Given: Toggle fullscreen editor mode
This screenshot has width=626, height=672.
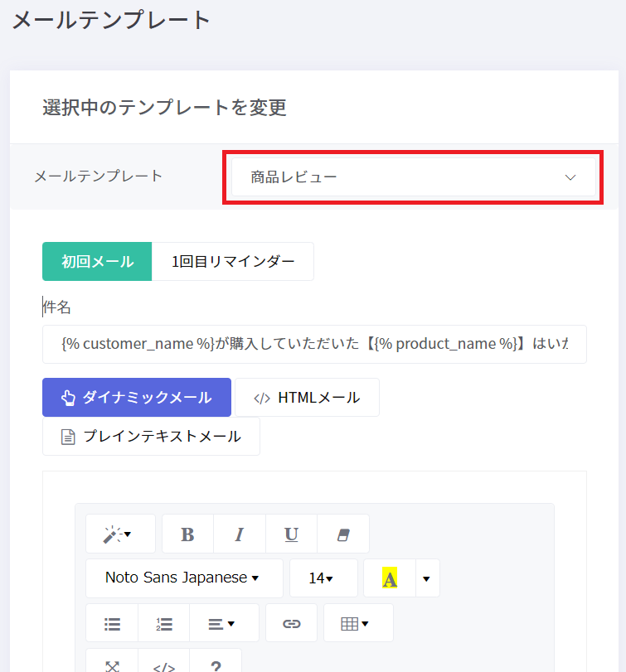Looking at the screenshot, I should coord(112,665).
